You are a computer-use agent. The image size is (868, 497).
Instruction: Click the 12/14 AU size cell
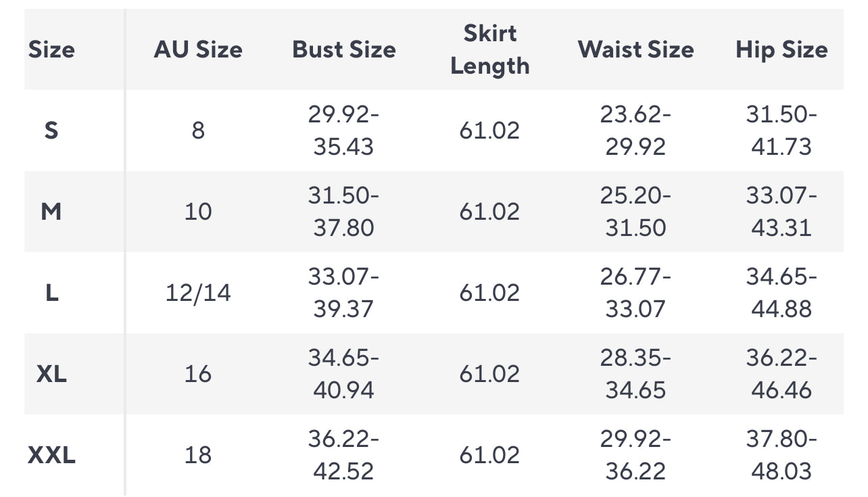pos(198,293)
